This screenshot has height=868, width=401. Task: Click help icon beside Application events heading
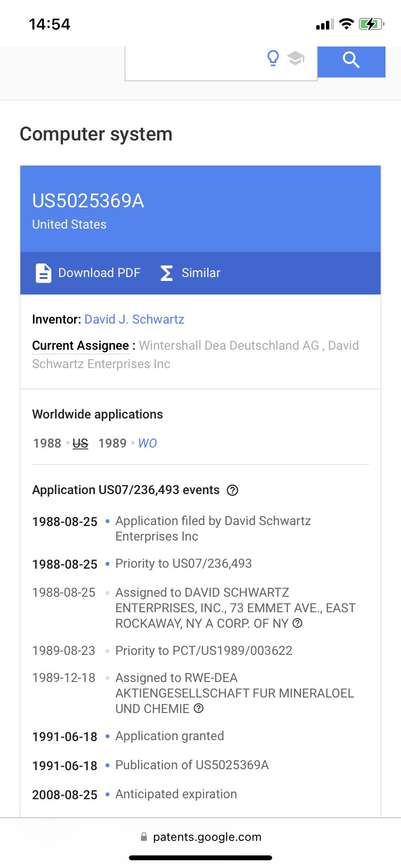232,490
